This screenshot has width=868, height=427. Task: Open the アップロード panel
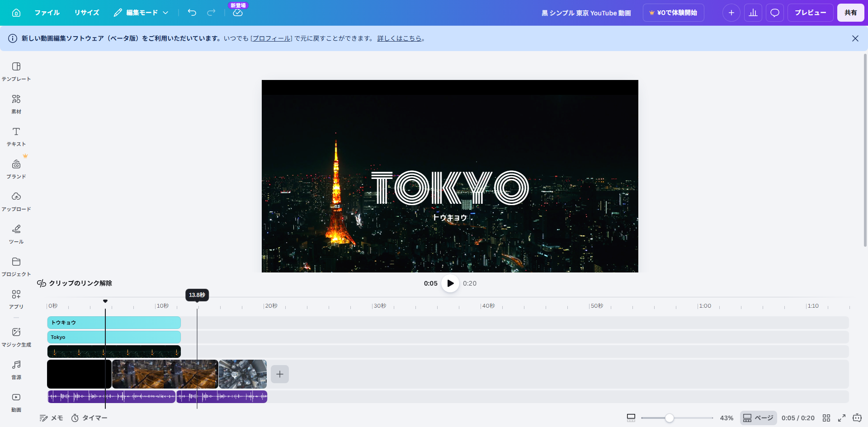16,202
